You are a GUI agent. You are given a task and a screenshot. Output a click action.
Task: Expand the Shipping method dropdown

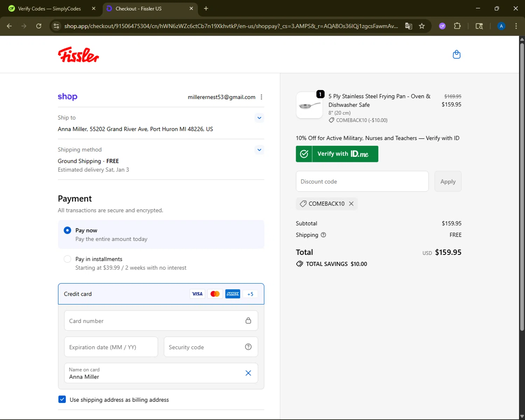(x=259, y=150)
